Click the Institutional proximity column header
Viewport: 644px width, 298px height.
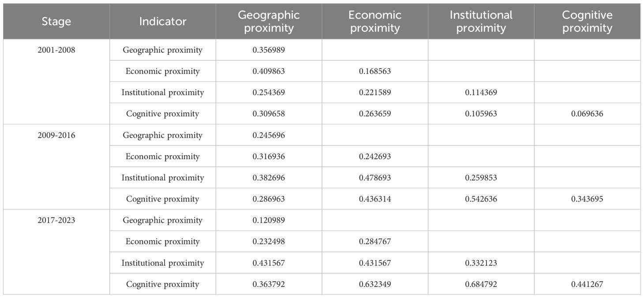point(481,21)
